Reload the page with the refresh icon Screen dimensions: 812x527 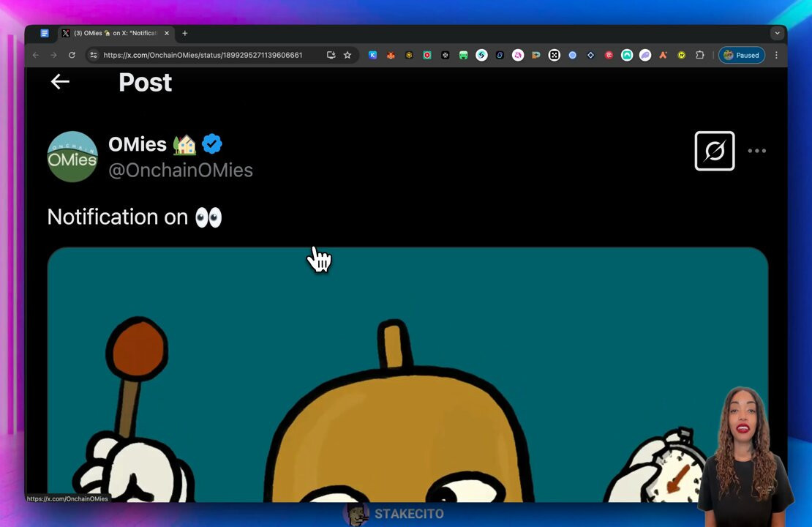click(x=72, y=55)
